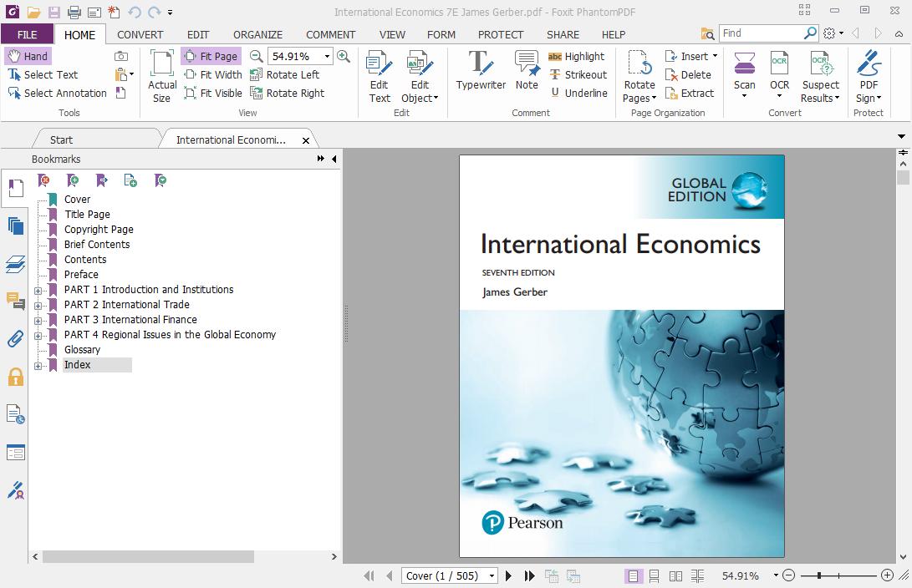
Task: Open the Pages thumbnail panel in sidebar
Action: 15,226
